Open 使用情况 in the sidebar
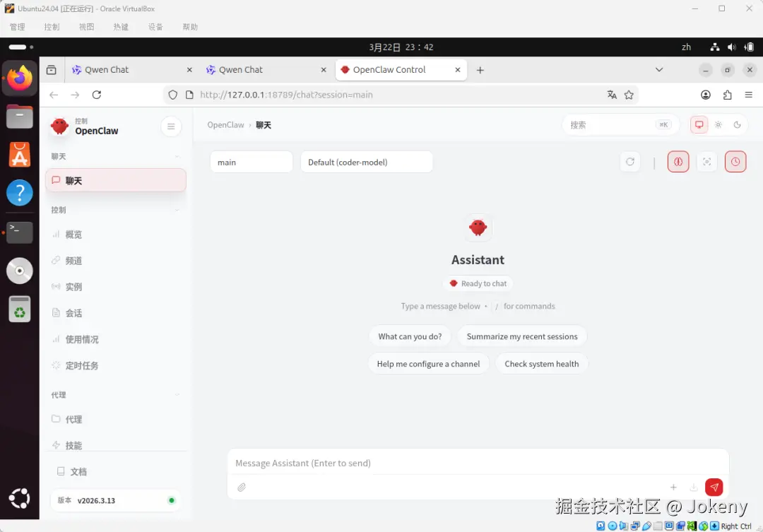Image resolution: width=763 pixels, height=532 pixels. (115, 340)
